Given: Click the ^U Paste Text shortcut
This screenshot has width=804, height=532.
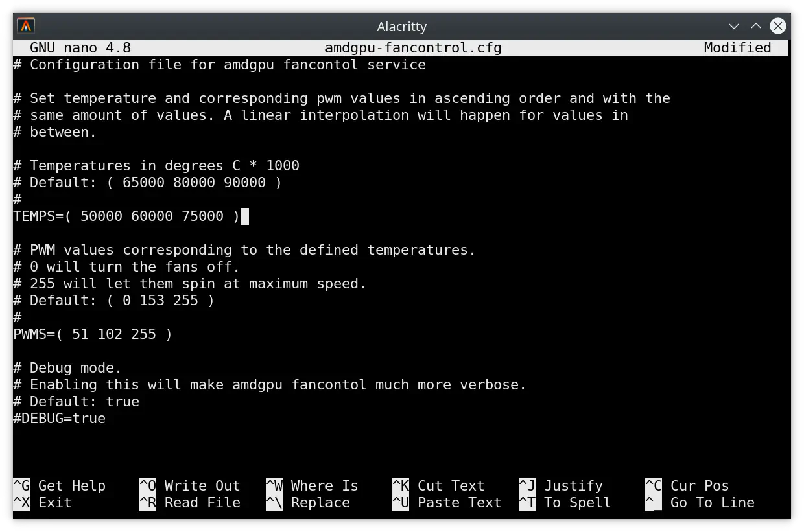Looking at the screenshot, I should (x=447, y=503).
